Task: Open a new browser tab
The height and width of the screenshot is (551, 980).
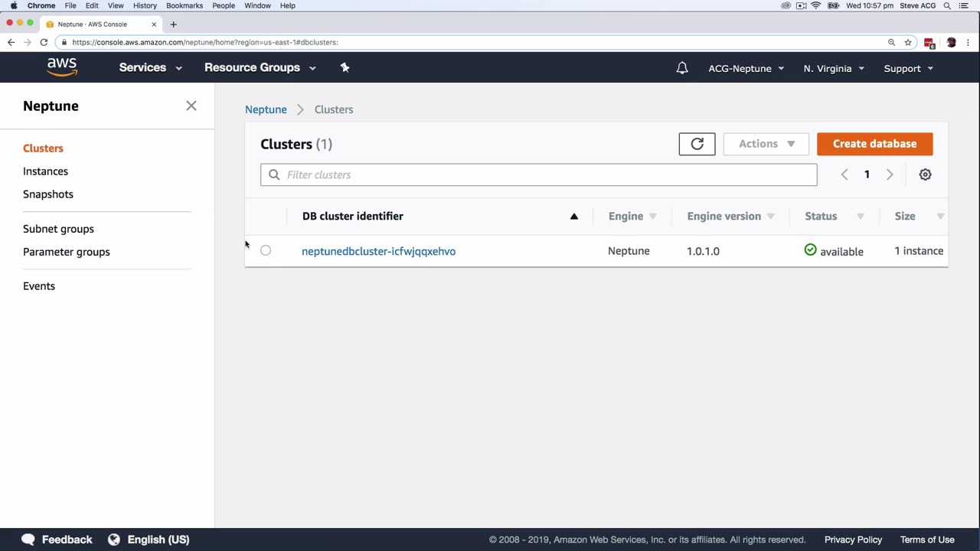Action: click(x=173, y=24)
